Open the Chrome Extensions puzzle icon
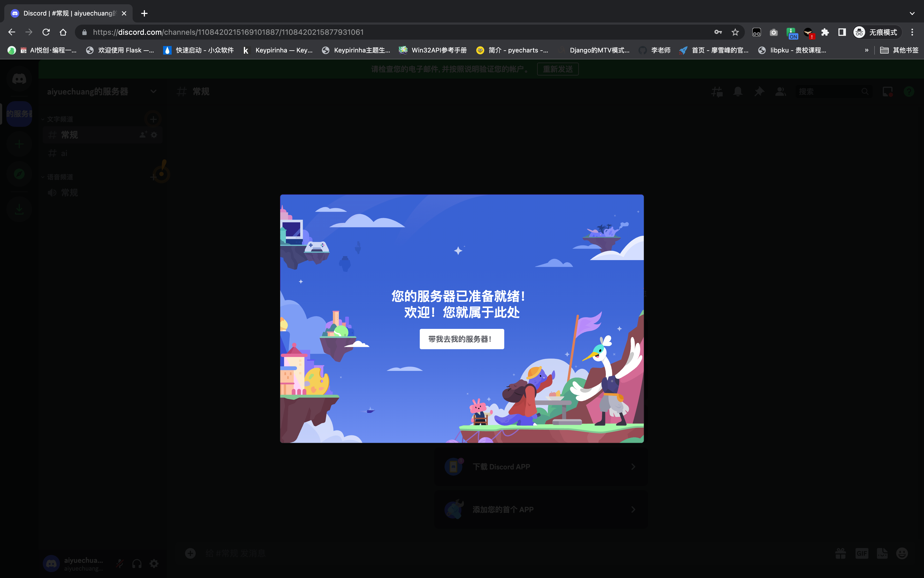This screenshot has width=924, height=578. tap(825, 32)
